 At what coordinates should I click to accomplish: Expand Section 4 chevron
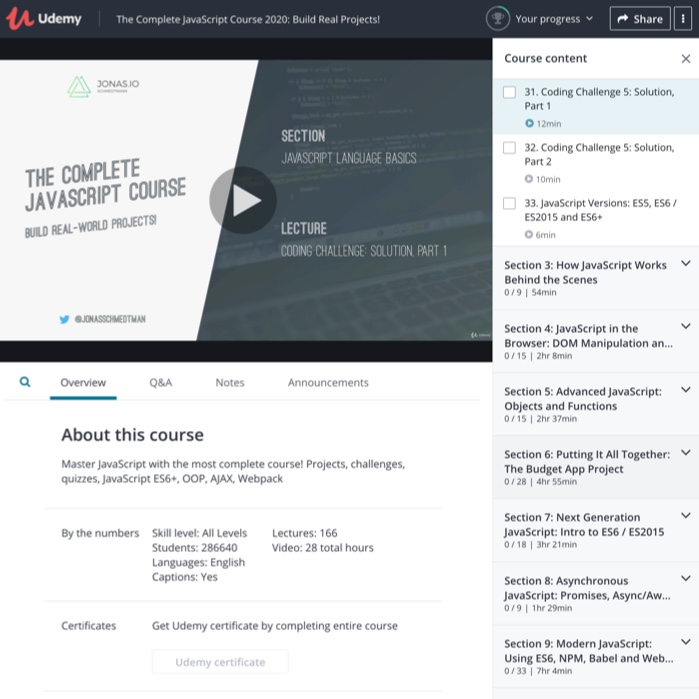pos(686,326)
